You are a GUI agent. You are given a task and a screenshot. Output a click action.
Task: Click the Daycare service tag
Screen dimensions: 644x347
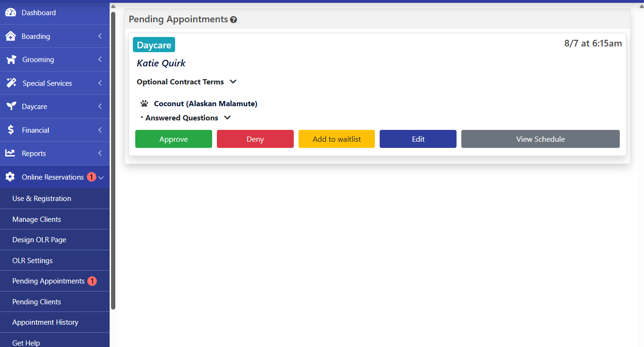(154, 45)
